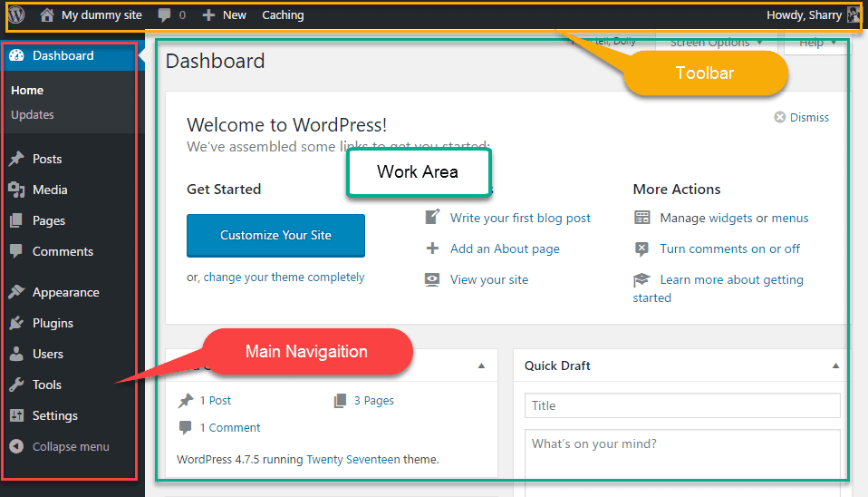Screen dimensions: 868x497
Task: Open the Write your first blog post link
Action: click(x=520, y=218)
